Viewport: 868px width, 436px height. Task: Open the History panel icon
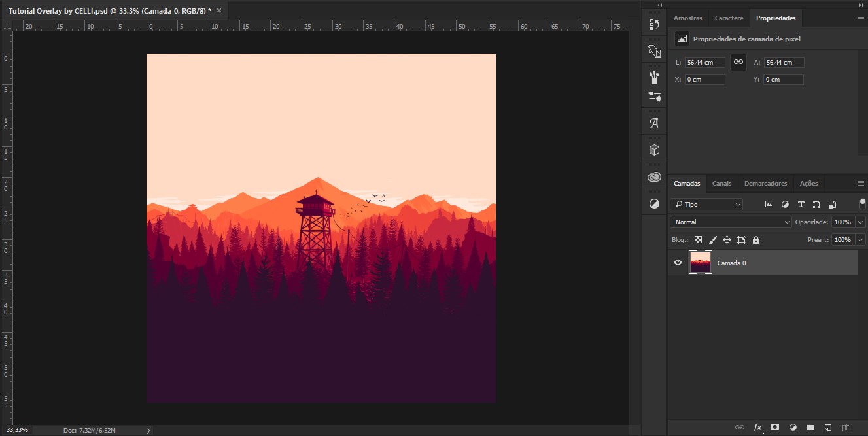coord(654,25)
